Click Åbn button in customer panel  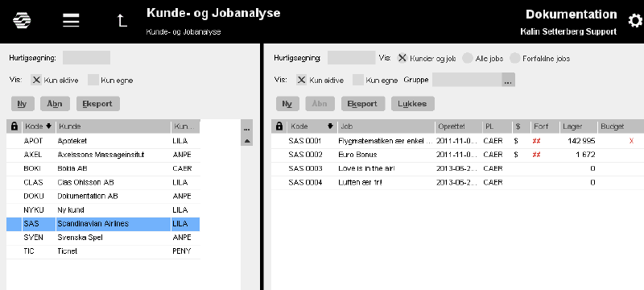click(55, 104)
